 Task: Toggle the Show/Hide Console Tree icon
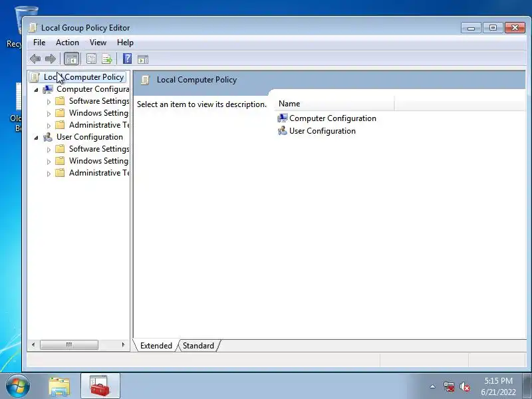tap(71, 59)
